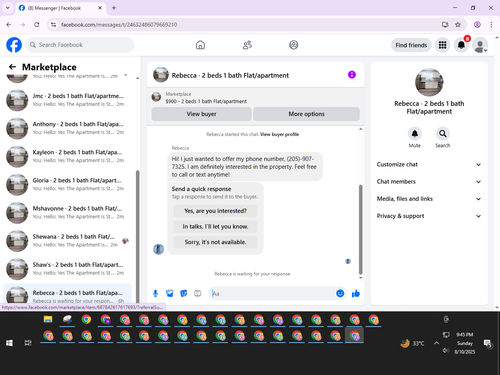Open the listing thumbnail in the right panel
This screenshot has height=375, width=500.
coord(429,82)
